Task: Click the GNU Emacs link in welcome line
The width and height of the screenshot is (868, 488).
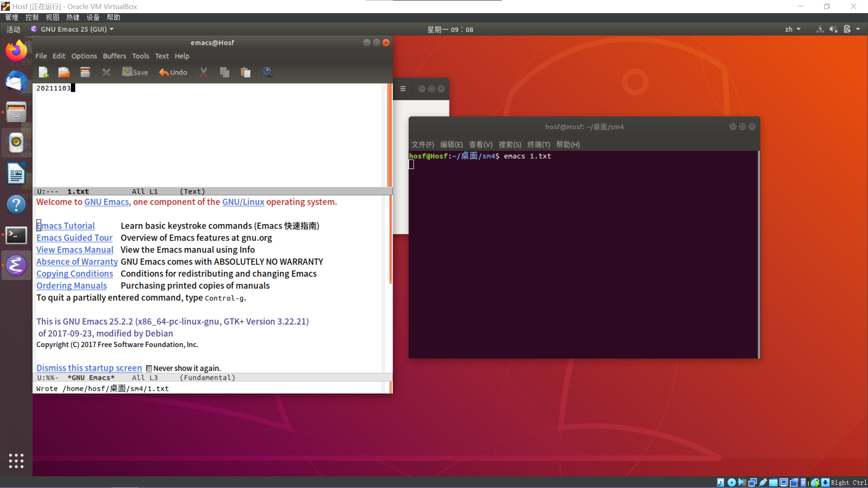Action: (107, 202)
